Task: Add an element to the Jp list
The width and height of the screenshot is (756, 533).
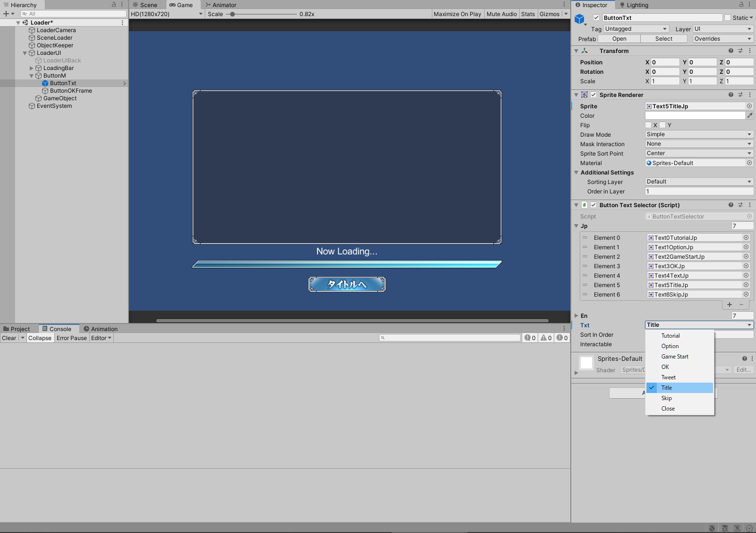Action: [730, 305]
